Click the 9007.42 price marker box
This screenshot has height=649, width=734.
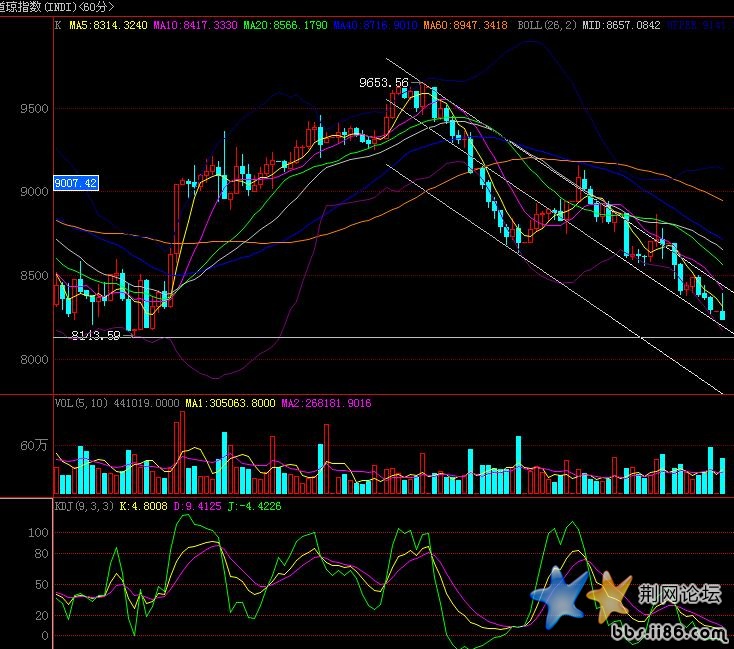(76, 183)
